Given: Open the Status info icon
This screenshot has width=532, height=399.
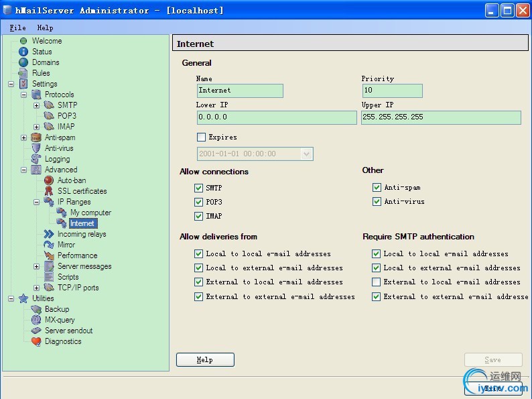Looking at the screenshot, I should tap(23, 52).
